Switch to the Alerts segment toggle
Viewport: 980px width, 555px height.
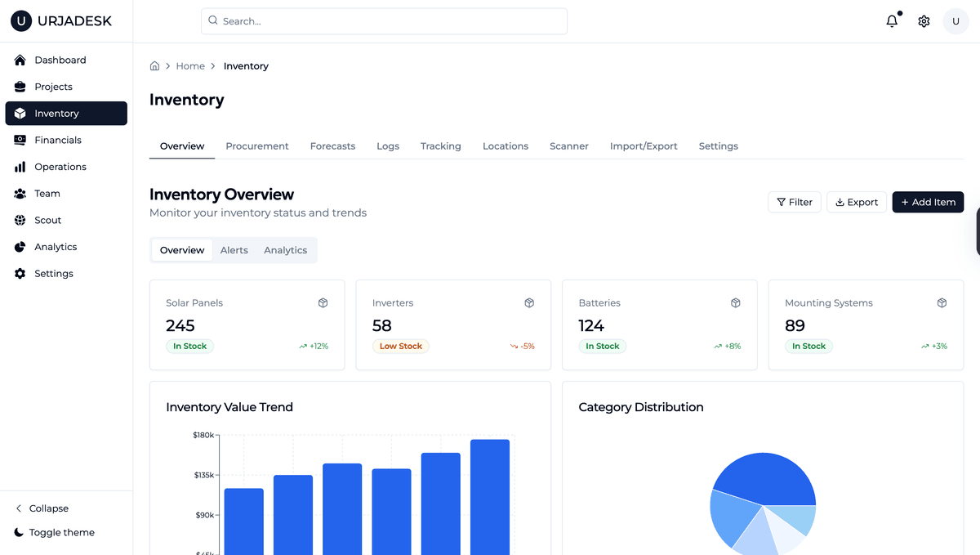234,249
